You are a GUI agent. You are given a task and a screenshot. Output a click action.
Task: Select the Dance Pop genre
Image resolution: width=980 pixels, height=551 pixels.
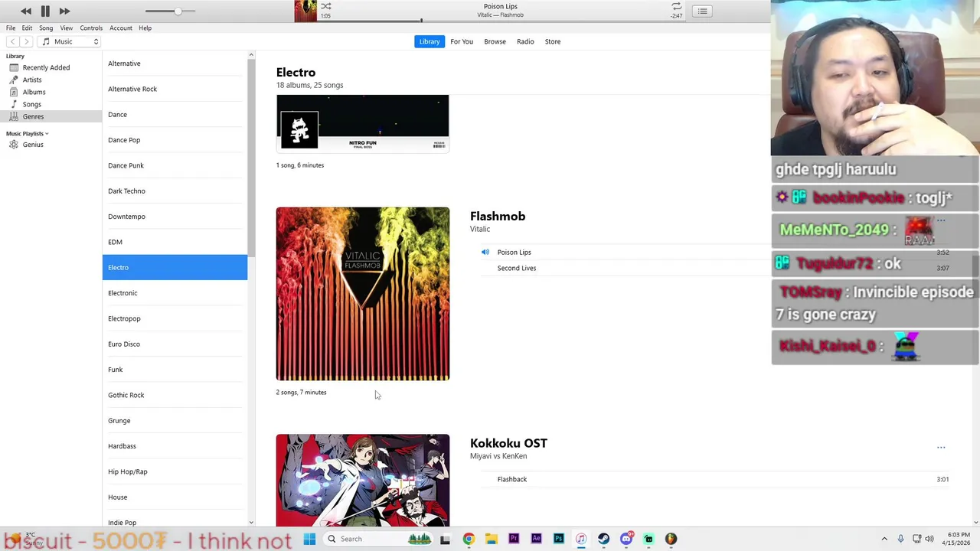pyautogui.click(x=175, y=140)
